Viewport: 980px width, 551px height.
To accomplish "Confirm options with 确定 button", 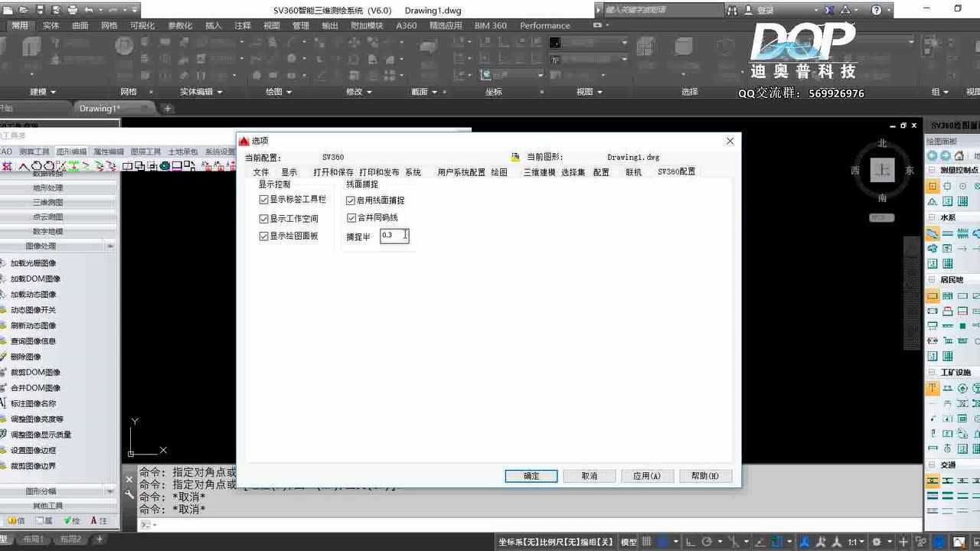I will [x=531, y=476].
